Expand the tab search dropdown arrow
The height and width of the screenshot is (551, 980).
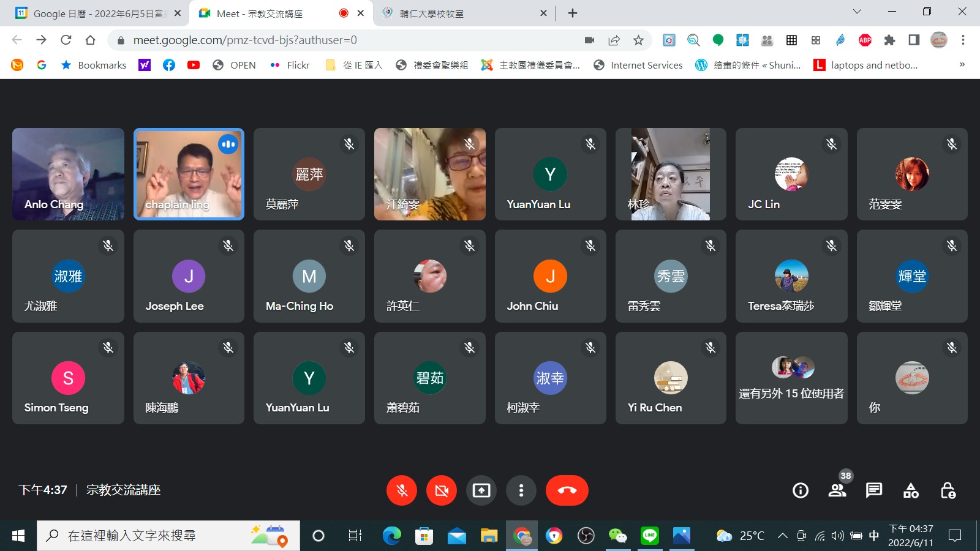(857, 12)
